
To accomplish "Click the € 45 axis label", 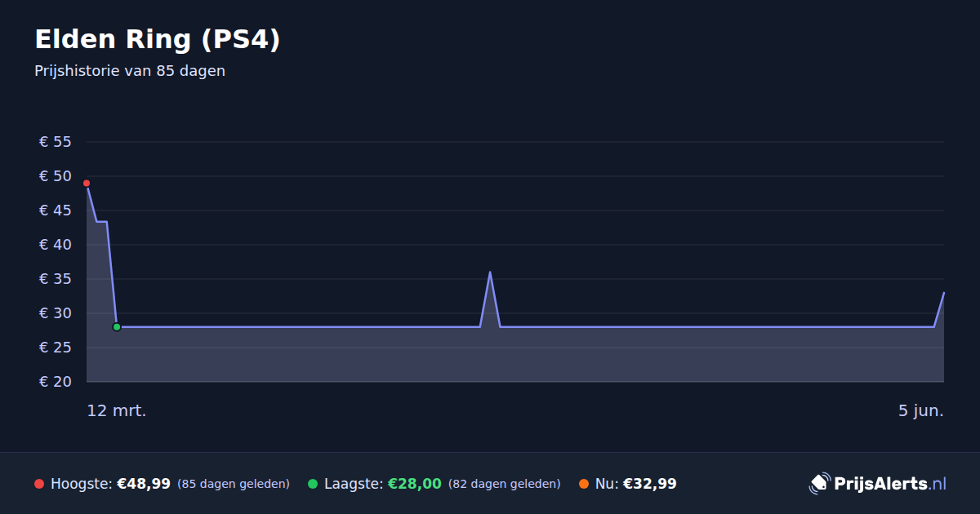I will coord(56,210).
